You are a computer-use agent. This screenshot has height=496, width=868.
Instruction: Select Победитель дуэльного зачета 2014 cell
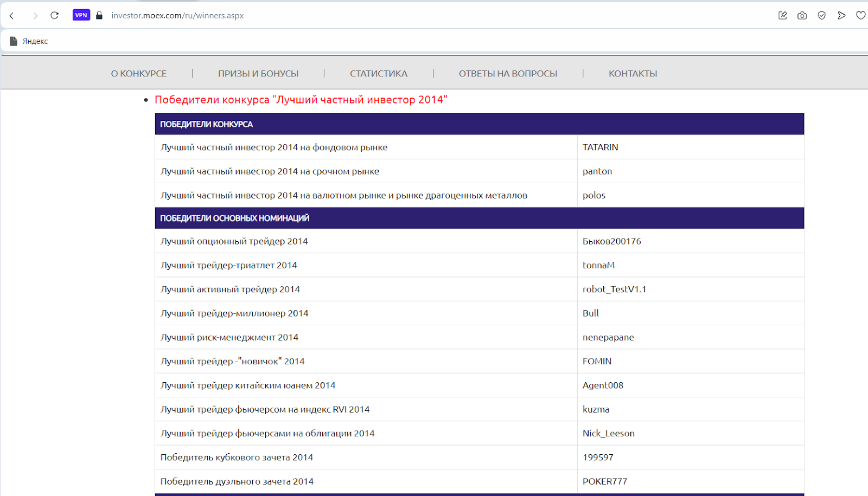(x=366, y=481)
